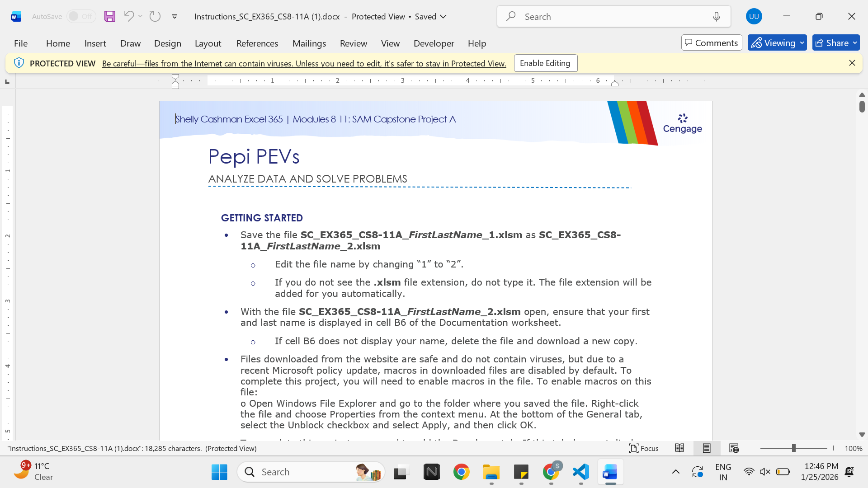
Task: Open the File menu
Action: click(x=21, y=43)
